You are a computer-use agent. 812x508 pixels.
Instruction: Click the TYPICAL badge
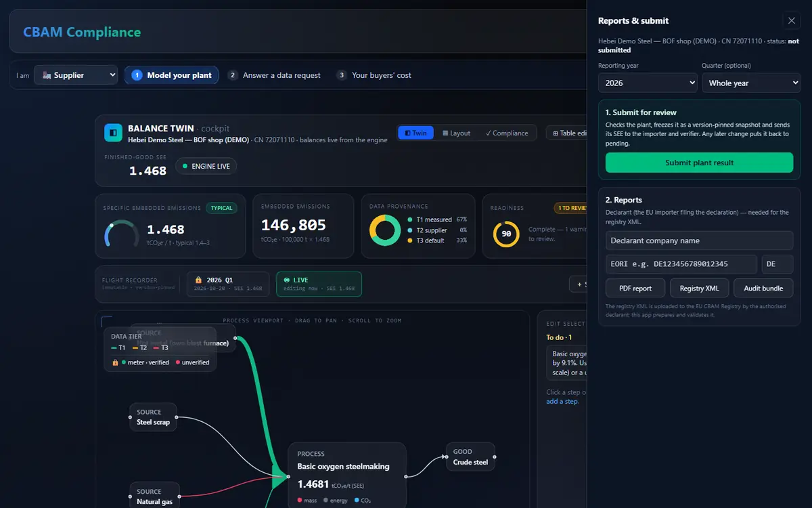point(222,208)
